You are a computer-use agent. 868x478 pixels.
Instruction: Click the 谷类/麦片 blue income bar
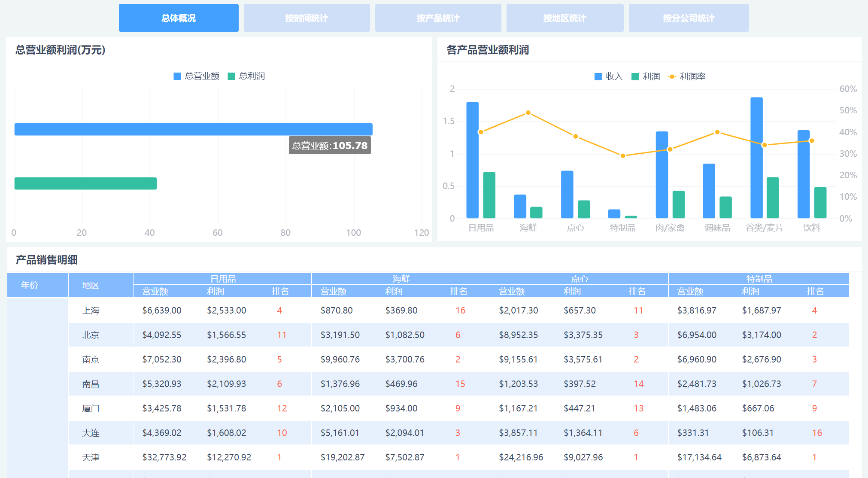[756, 158]
